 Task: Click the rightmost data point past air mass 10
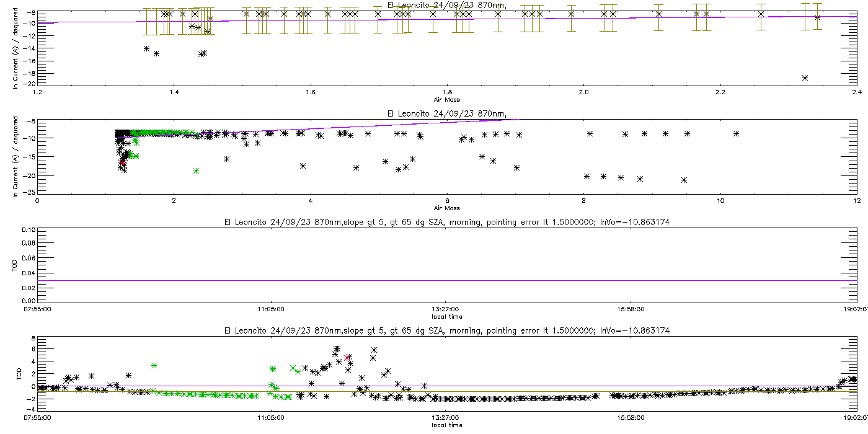737,133
